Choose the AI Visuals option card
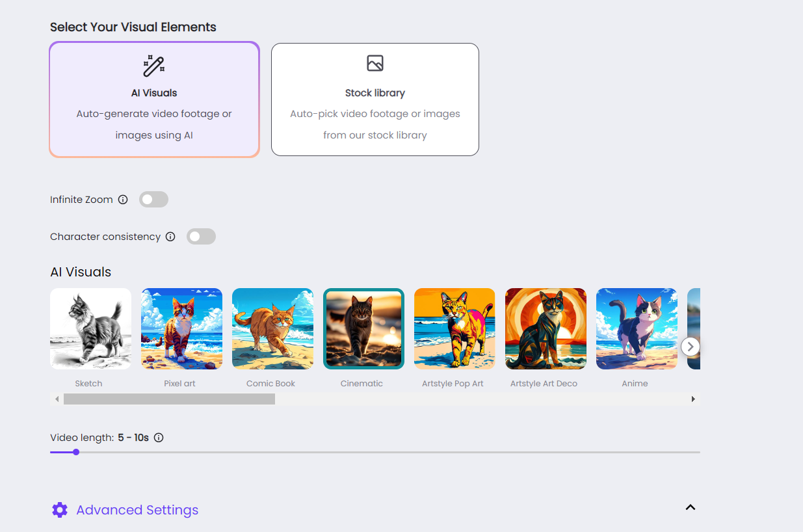This screenshot has height=532, width=803. pos(154,100)
